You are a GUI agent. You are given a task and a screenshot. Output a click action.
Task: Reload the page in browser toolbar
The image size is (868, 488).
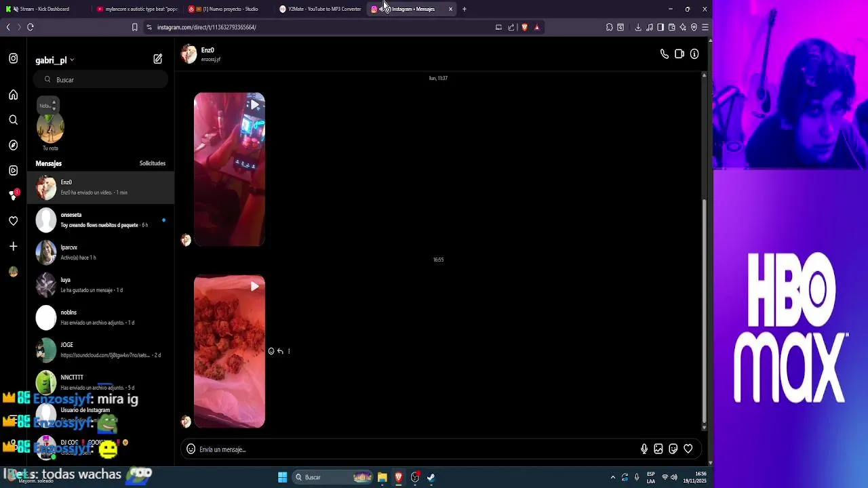pos(31,27)
